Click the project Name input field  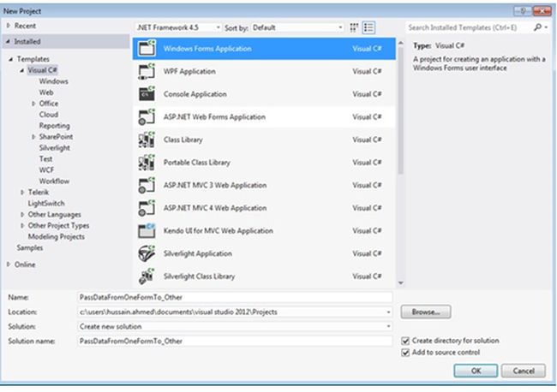235,297
